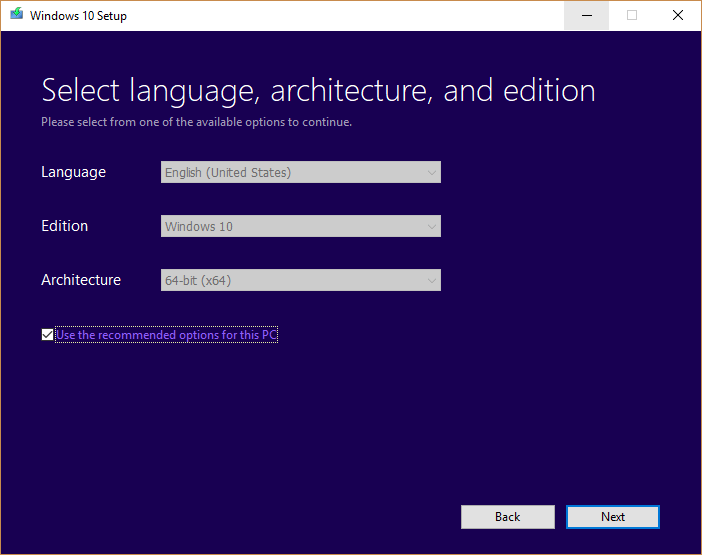This screenshot has width=702, height=555.
Task: Click the Back button
Action: pyautogui.click(x=508, y=517)
